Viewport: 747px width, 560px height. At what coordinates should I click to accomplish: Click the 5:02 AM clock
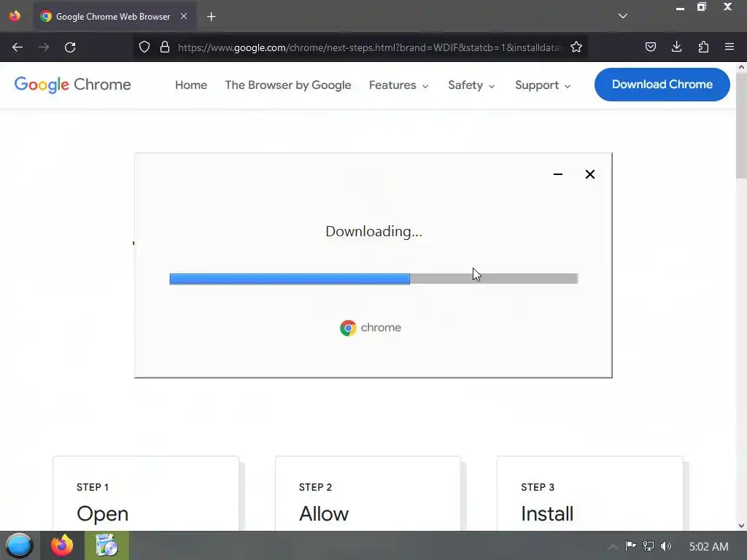coord(709,547)
